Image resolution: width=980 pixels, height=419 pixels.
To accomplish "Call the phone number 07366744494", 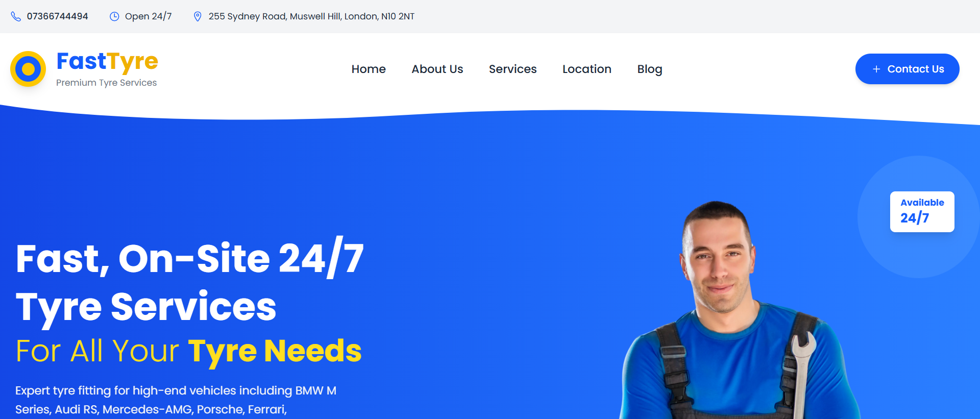I will (57, 16).
